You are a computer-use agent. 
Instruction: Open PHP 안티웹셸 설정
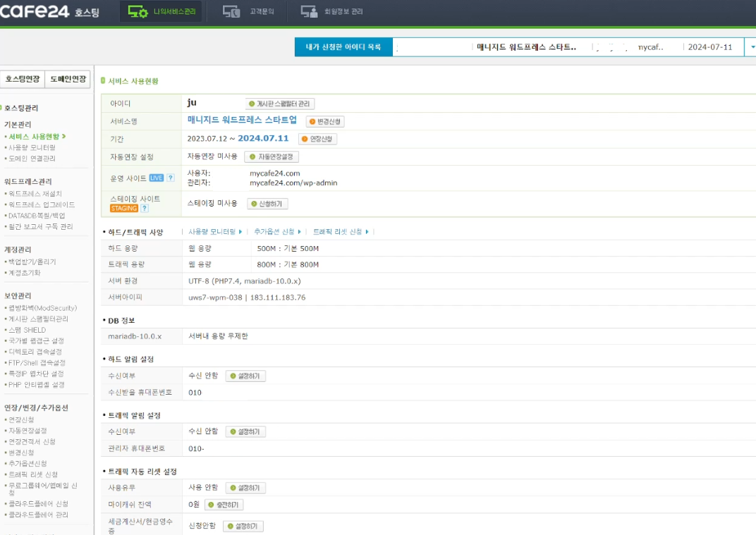click(37, 385)
